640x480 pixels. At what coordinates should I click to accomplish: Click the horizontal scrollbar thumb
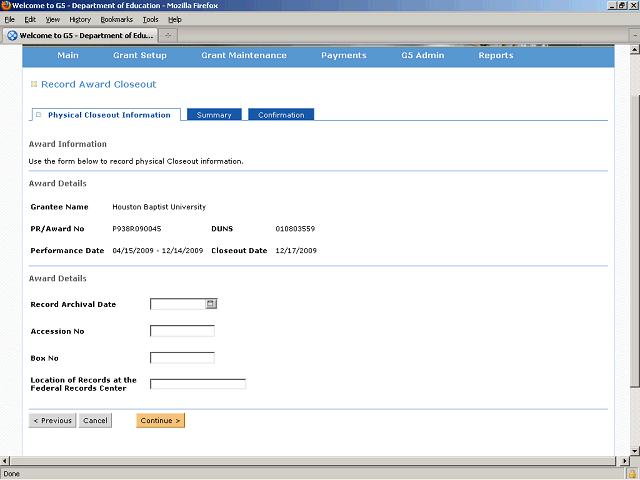click(313, 461)
